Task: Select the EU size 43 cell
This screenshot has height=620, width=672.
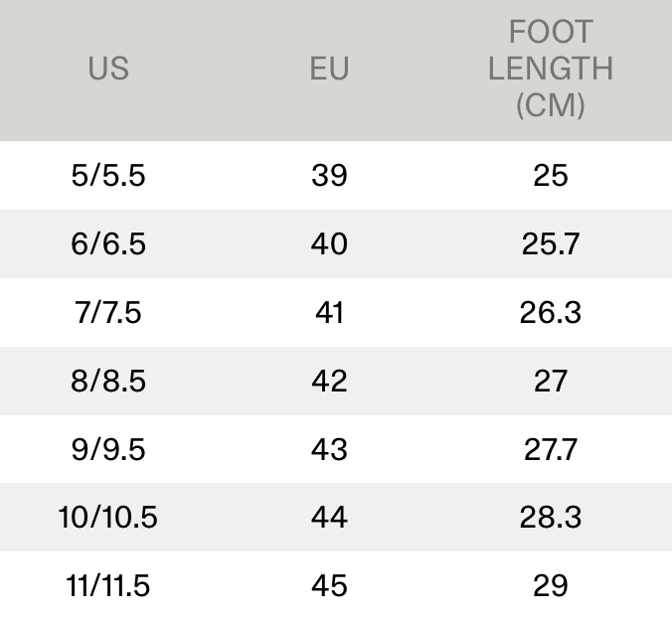Action: point(329,450)
